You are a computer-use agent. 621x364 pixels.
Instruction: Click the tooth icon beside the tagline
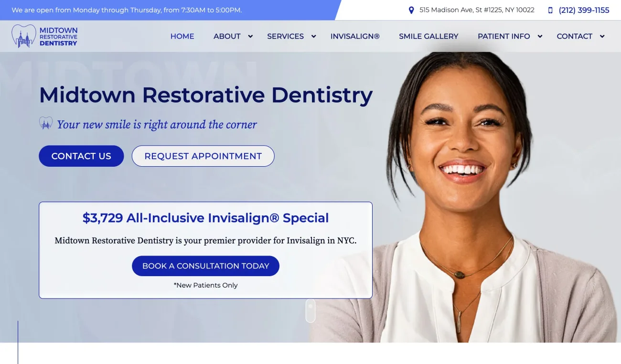pos(46,123)
